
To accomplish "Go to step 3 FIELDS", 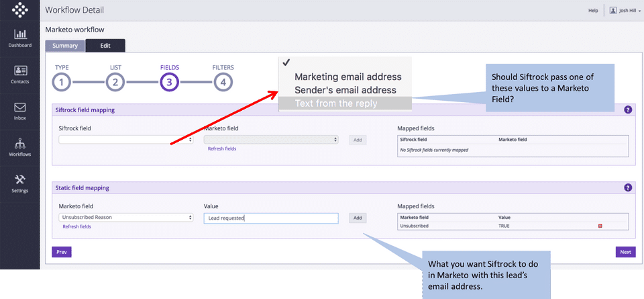I will (169, 82).
